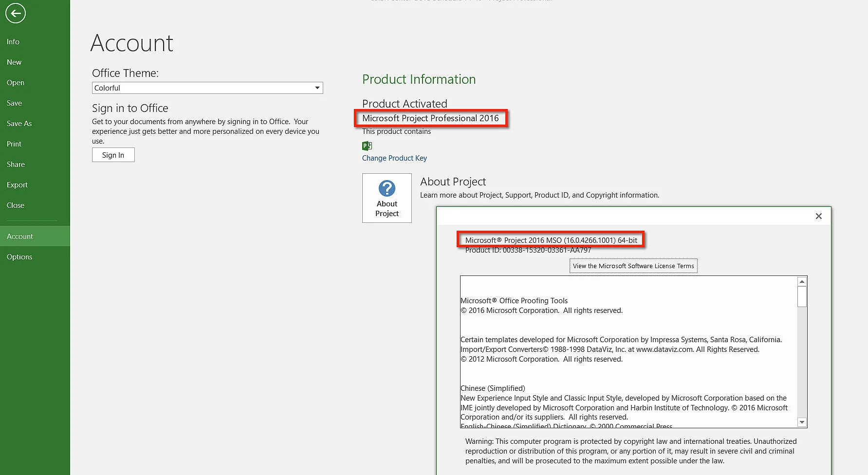Image resolution: width=868 pixels, height=475 pixels.
Task: Open the Office Theme dropdown arrow
Action: [317, 88]
